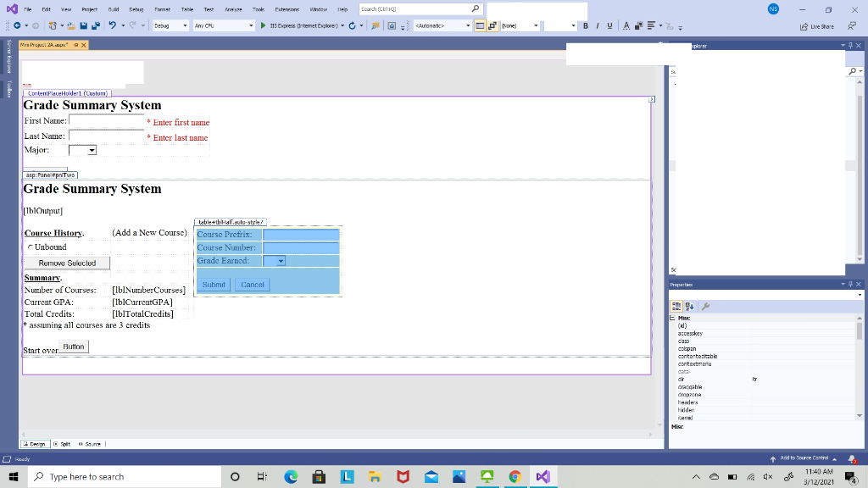Toggle Italic formatting in the toolbar
Screen dimensions: 868x488
(x=598, y=25)
